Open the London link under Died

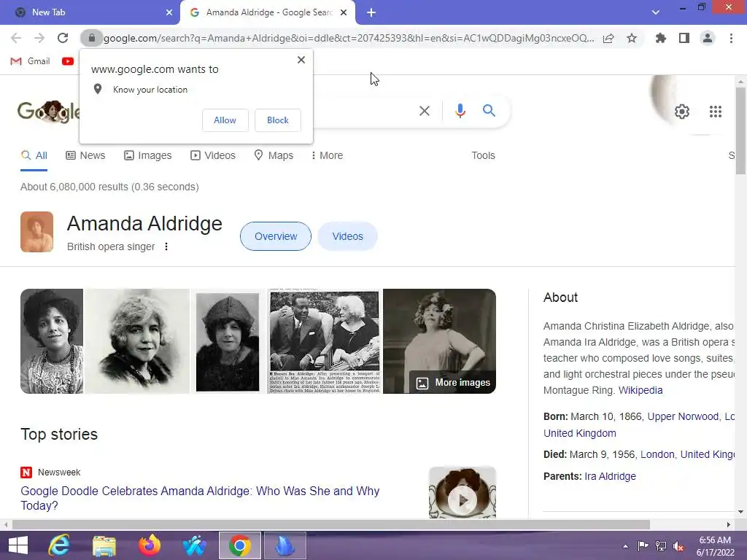click(x=657, y=454)
